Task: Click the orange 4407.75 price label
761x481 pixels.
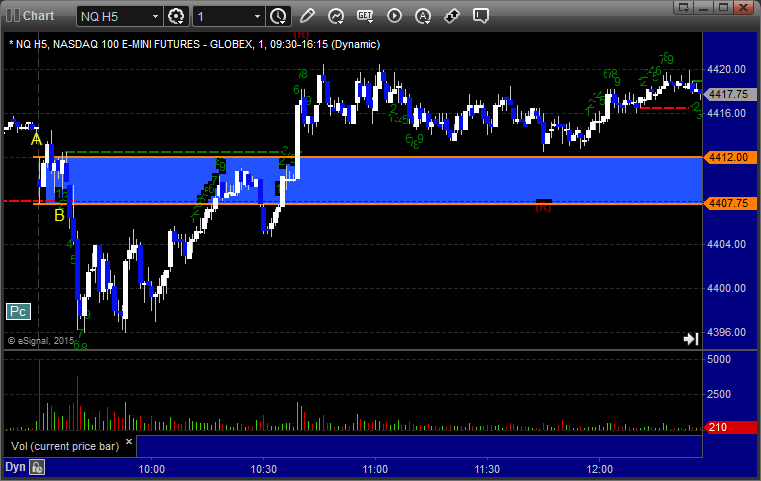Action: [729, 203]
